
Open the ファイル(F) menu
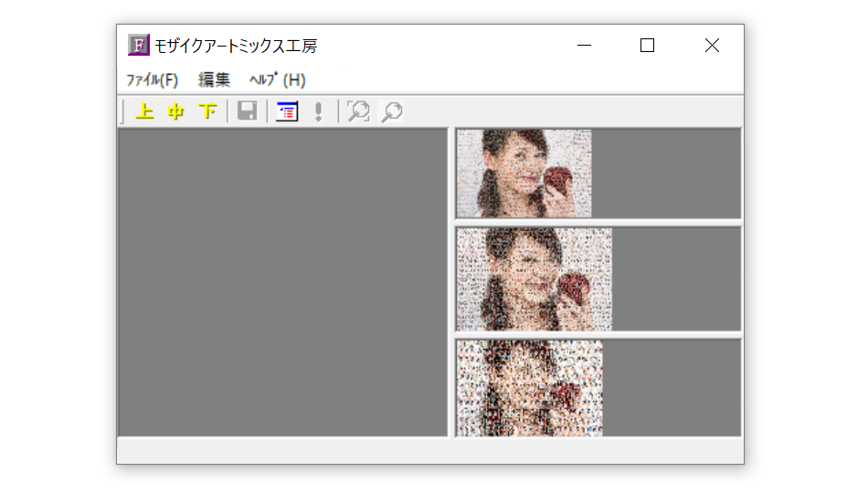153,79
